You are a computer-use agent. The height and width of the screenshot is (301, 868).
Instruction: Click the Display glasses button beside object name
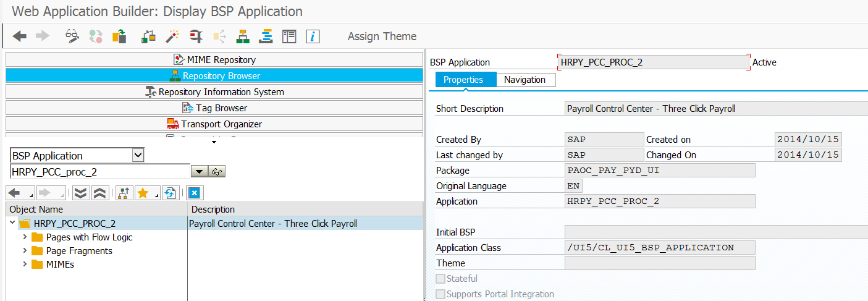(217, 172)
